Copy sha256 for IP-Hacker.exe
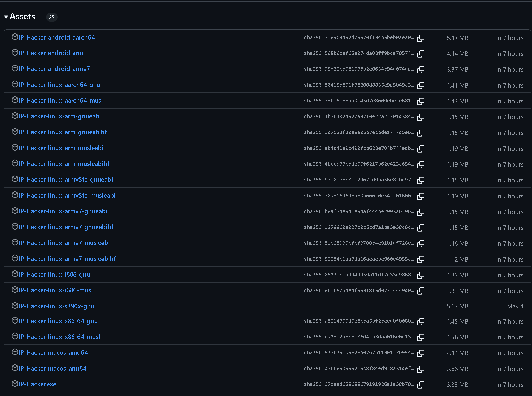Image resolution: width=532 pixels, height=396 pixels. 421,385
